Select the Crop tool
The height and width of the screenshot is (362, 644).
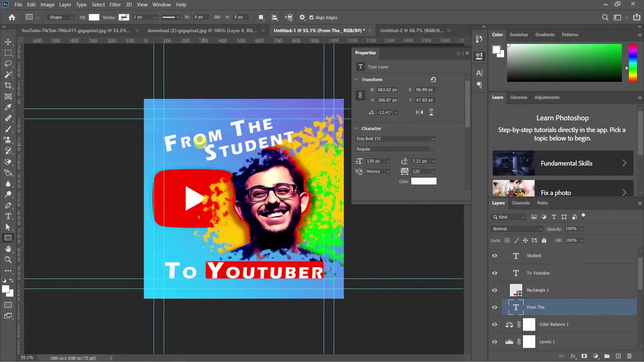tap(8, 85)
